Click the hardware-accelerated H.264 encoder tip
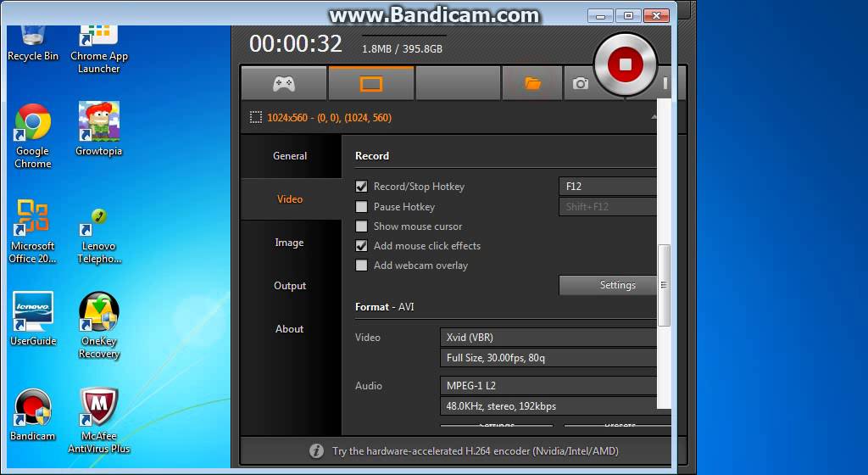Image resolution: width=868 pixels, height=475 pixels. [x=475, y=451]
